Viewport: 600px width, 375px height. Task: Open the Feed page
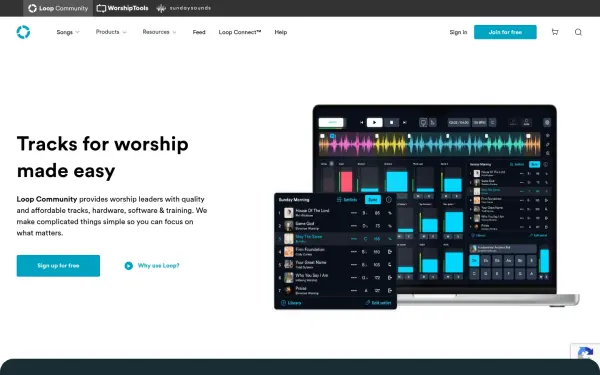point(199,32)
